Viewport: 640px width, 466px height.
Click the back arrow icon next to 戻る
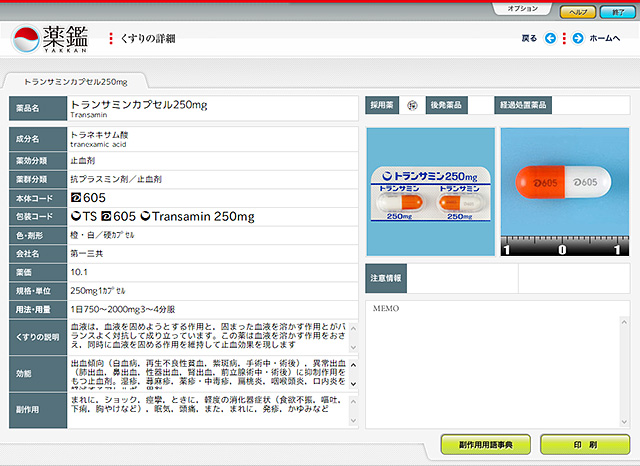(x=550, y=38)
